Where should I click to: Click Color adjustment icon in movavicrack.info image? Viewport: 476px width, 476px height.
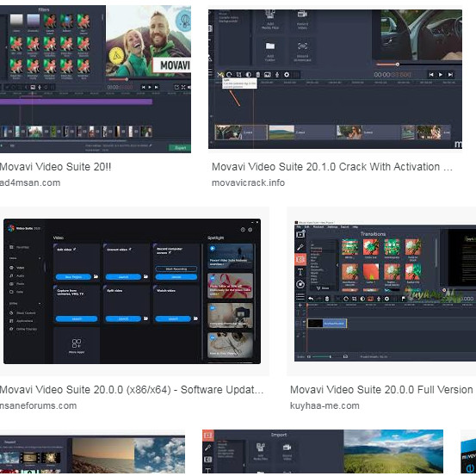tap(248, 75)
